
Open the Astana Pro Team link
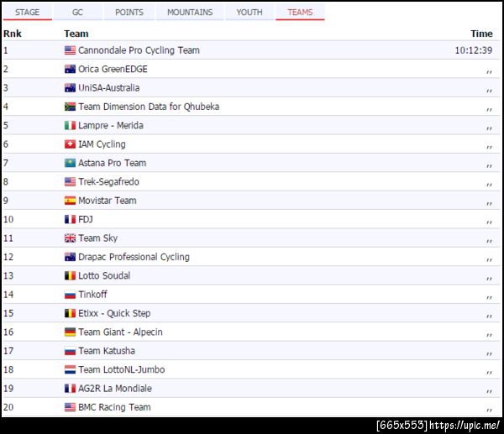pyautogui.click(x=113, y=163)
